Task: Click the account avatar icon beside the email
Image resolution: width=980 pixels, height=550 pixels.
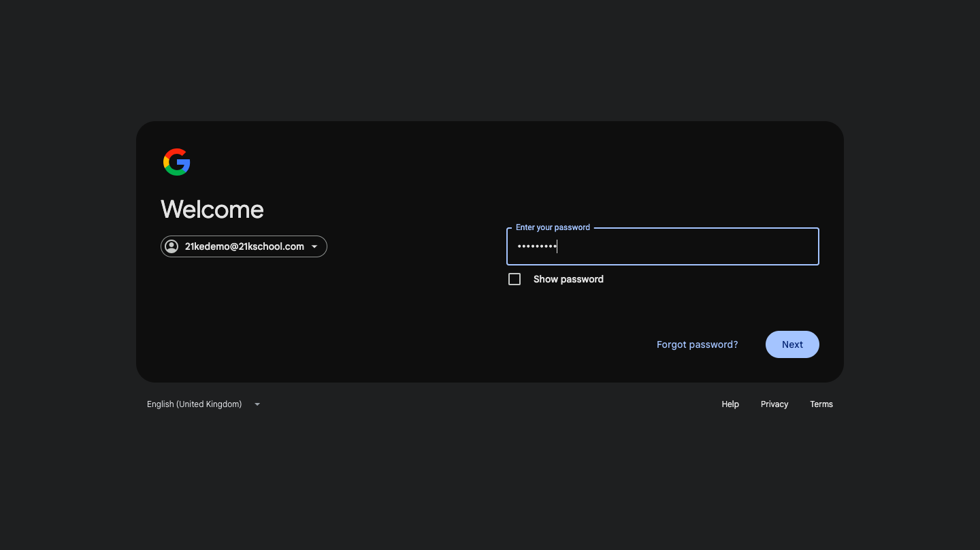Action: coord(171,246)
